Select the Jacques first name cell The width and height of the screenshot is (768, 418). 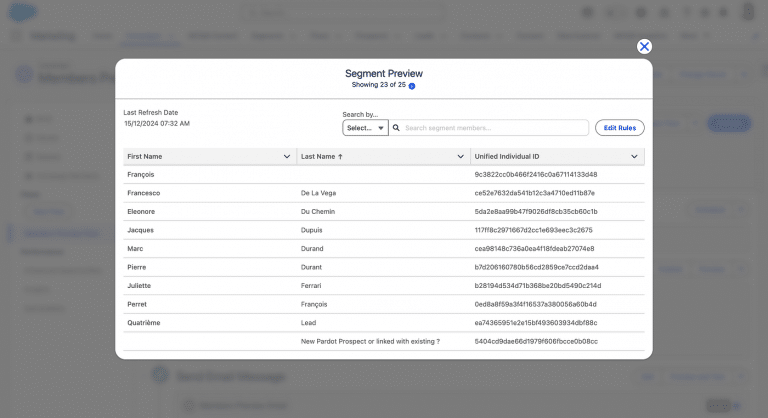[140, 230]
